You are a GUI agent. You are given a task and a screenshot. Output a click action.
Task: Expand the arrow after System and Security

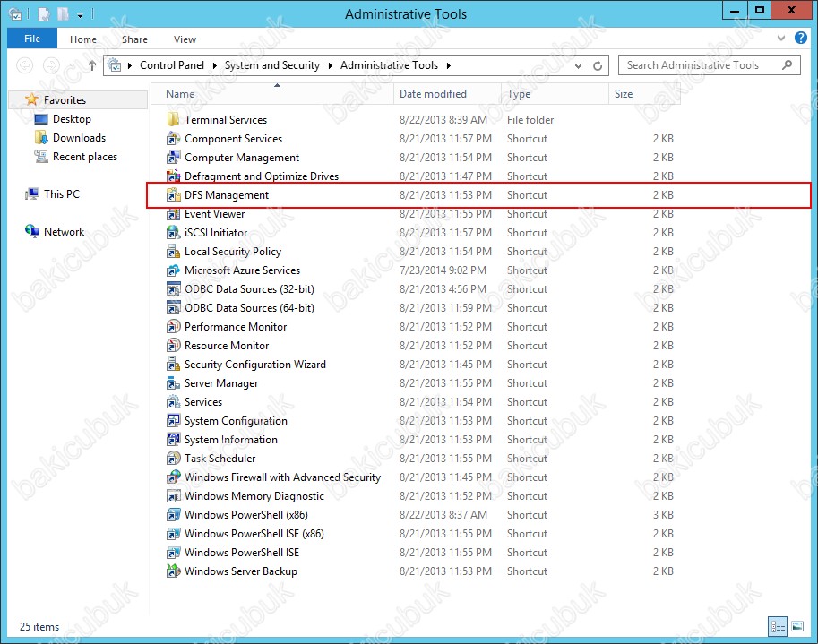coord(331,65)
